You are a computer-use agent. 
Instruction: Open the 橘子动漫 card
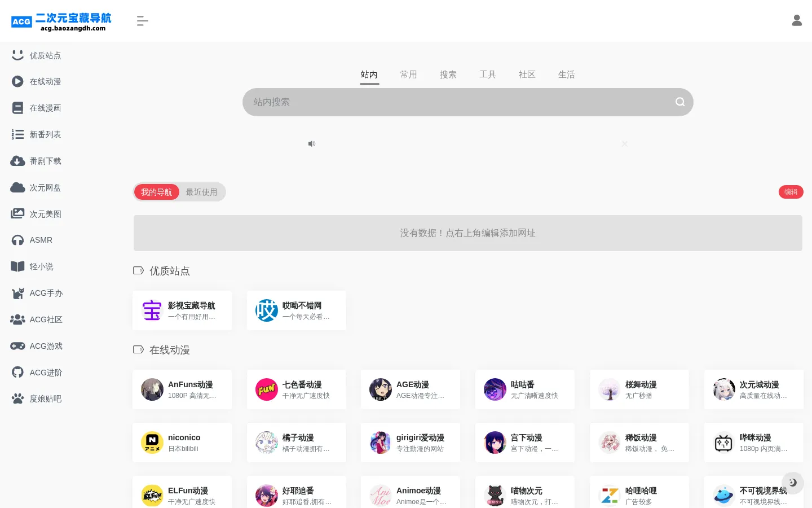297,443
